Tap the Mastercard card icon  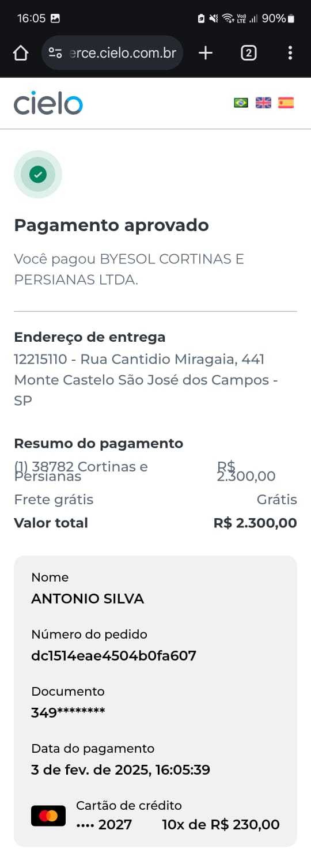(x=48, y=816)
